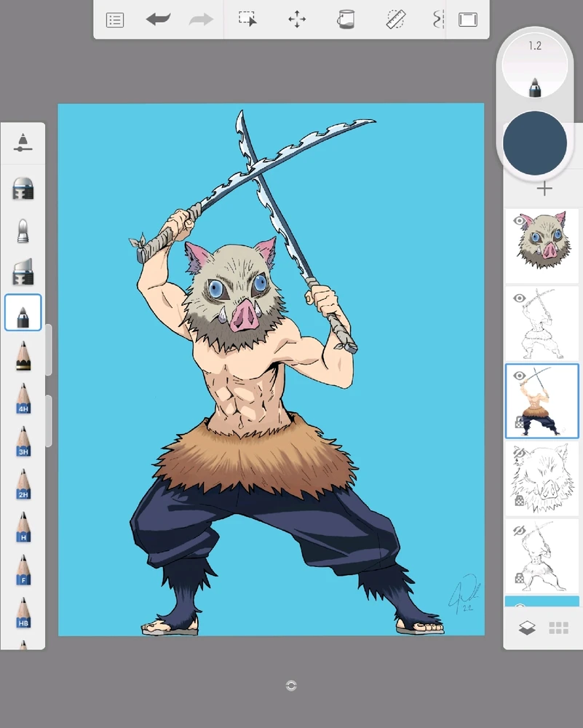Image resolution: width=583 pixels, height=728 pixels.
Task: Open the main menu list icon
Action: point(115,20)
